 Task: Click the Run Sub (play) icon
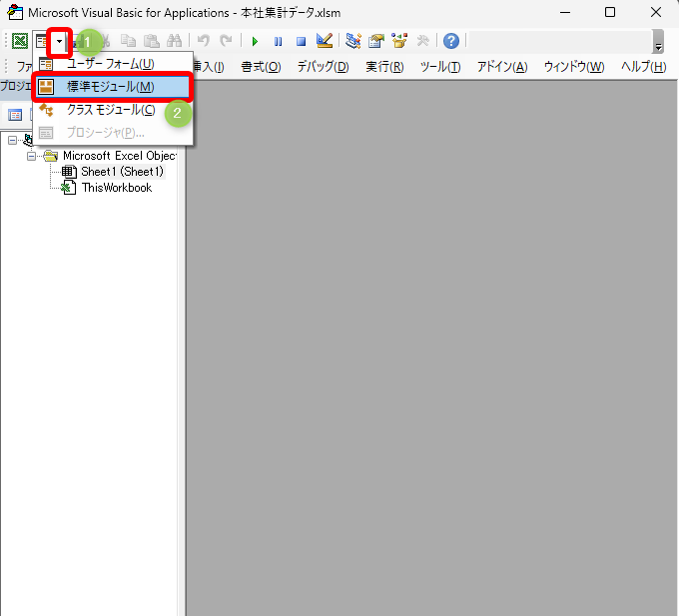point(255,41)
